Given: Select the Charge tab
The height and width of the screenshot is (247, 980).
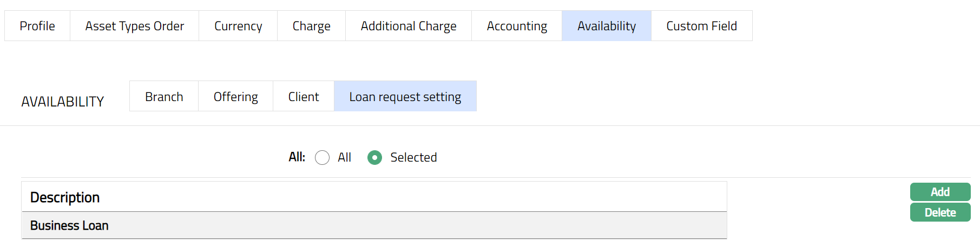Looking at the screenshot, I should tap(311, 26).
